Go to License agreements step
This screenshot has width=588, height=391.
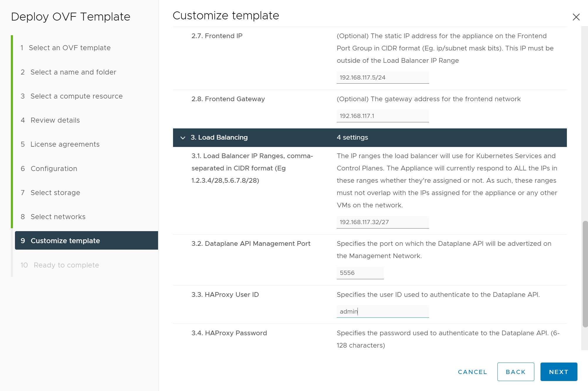[65, 144]
